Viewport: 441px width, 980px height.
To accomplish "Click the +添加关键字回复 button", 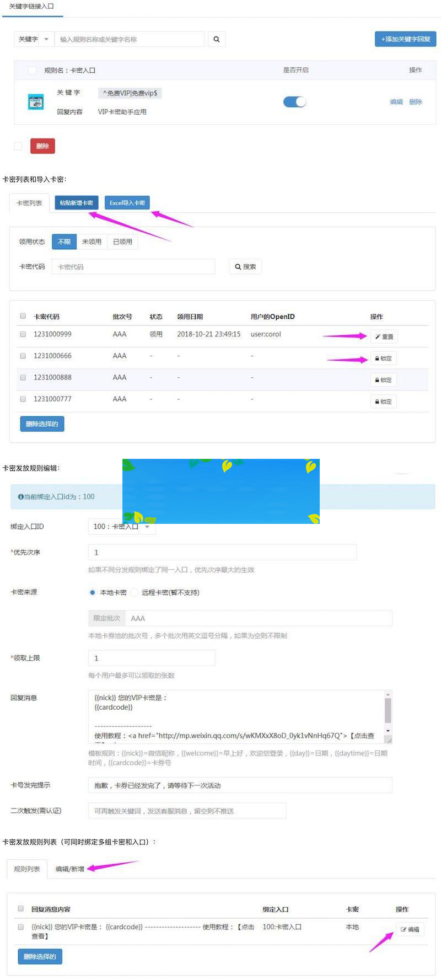I will [405, 39].
